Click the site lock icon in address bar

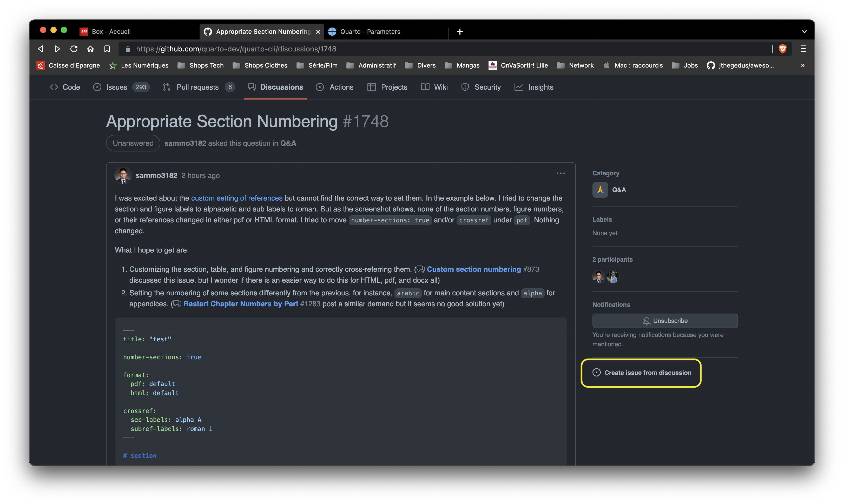click(128, 49)
